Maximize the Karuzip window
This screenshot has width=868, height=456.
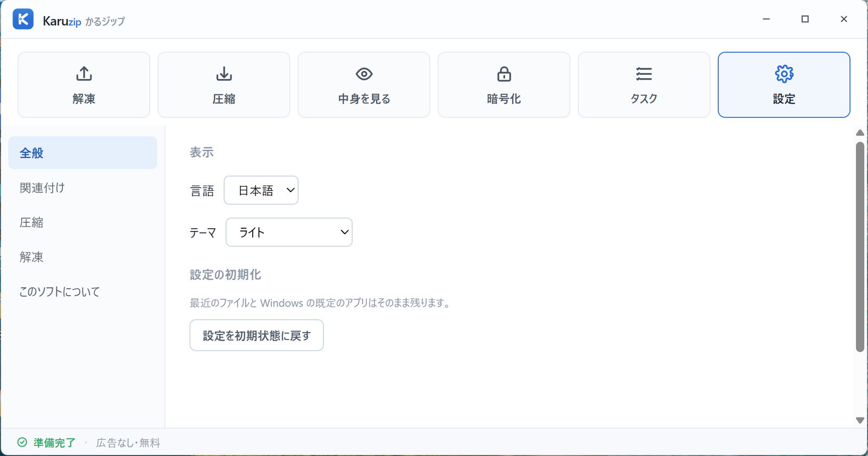(805, 19)
